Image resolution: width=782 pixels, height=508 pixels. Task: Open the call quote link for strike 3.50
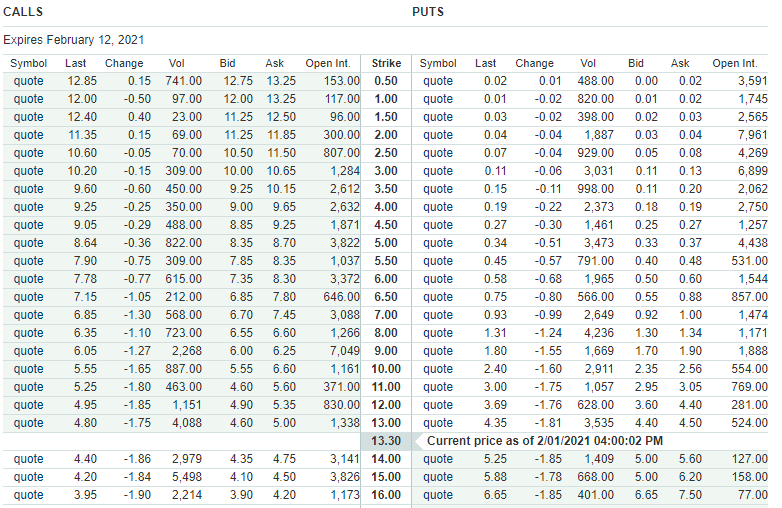[28, 189]
